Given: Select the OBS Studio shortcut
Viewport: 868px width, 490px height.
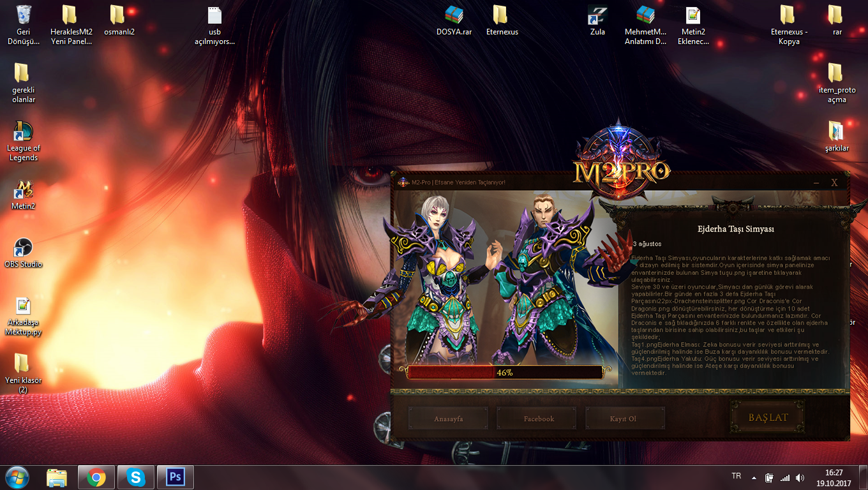Looking at the screenshot, I should pyautogui.click(x=23, y=253).
